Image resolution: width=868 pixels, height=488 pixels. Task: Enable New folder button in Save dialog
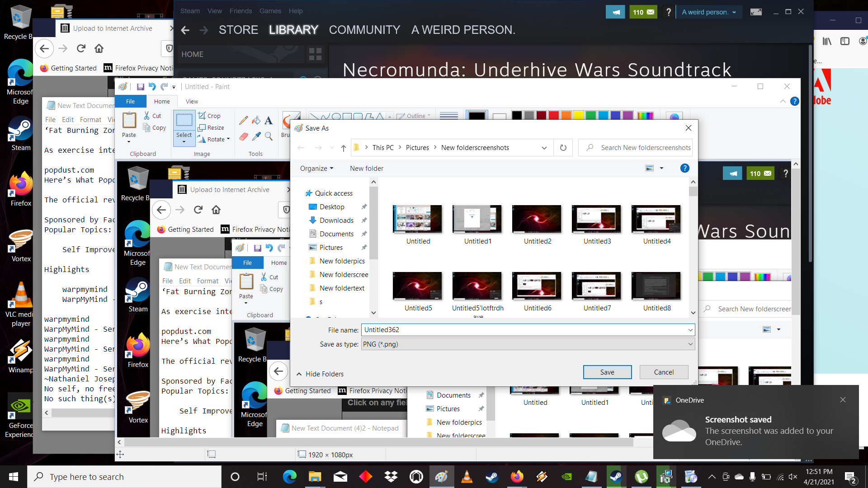[366, 168]
